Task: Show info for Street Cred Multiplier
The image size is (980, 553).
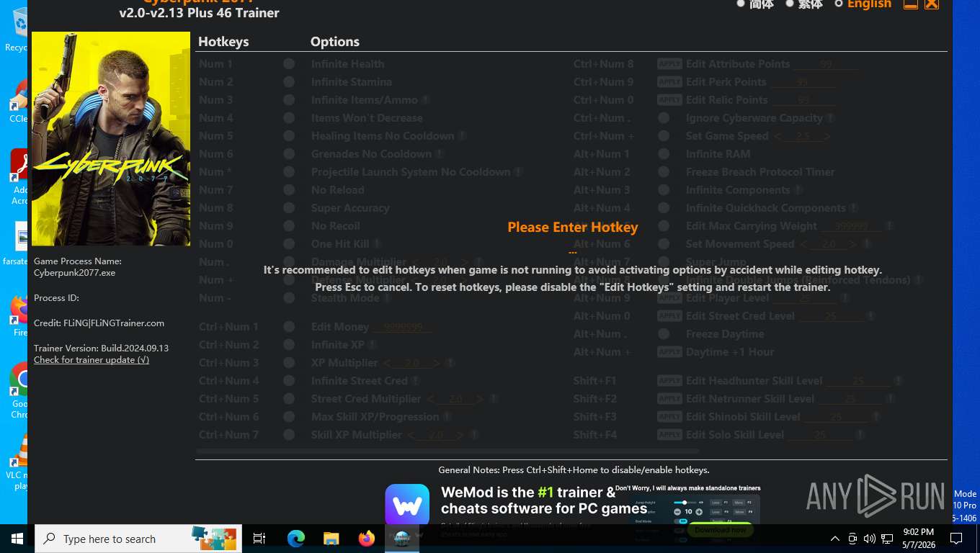Action: (x=494, y=399)
